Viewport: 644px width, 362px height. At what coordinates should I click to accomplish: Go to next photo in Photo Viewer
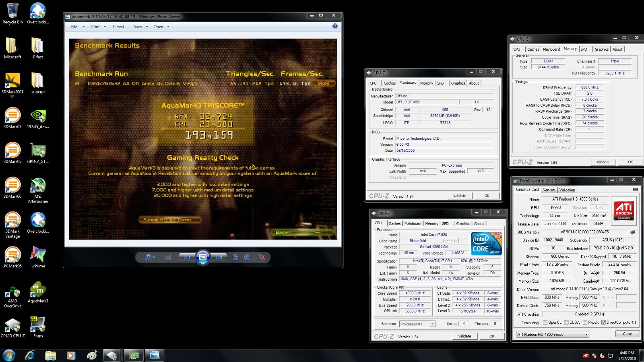click(219, 257)
